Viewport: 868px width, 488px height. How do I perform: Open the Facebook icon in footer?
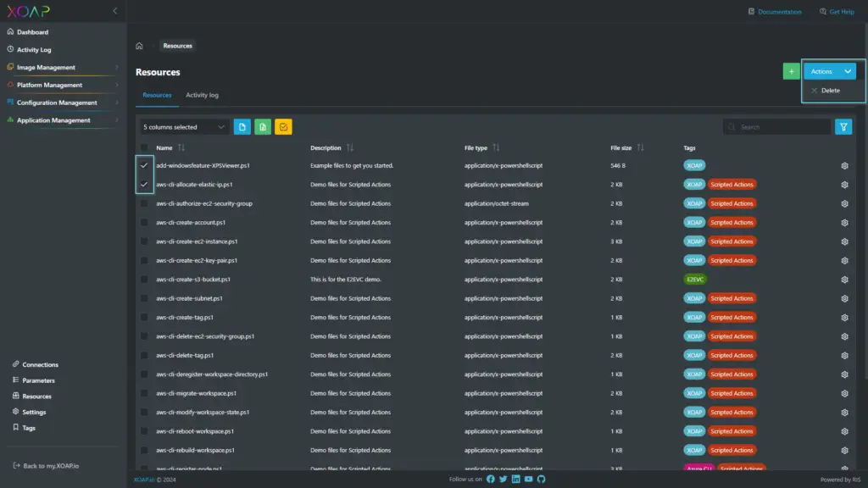pos(491,480)
